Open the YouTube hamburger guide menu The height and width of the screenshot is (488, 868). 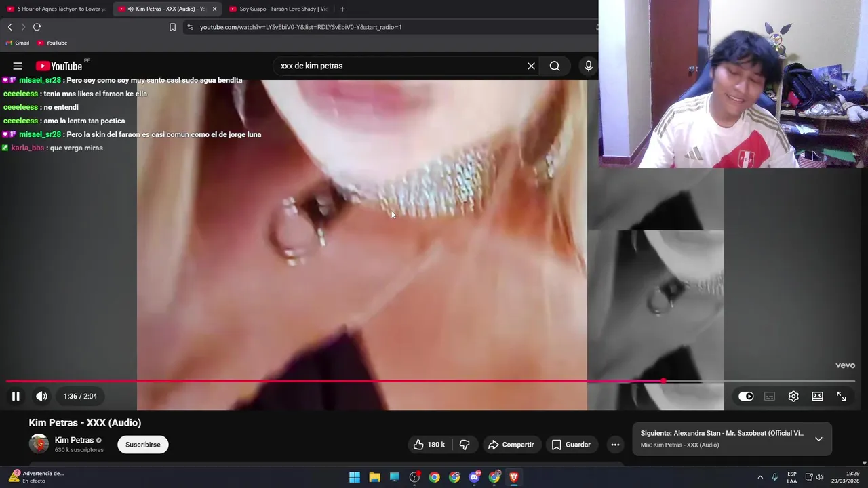point(18,66)
